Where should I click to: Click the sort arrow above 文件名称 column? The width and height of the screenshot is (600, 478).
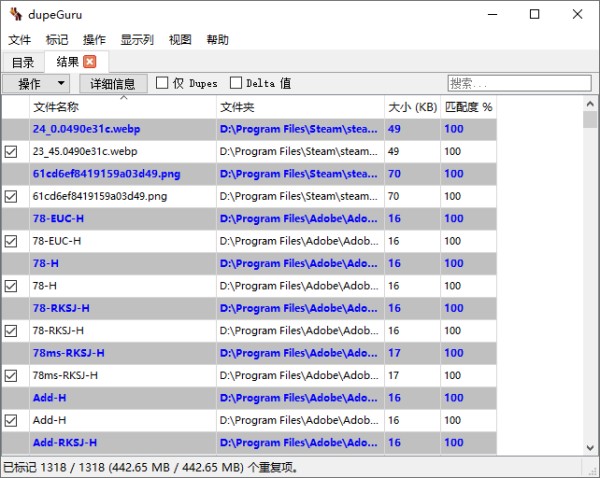pyautogui.click(x=123, y=98)
